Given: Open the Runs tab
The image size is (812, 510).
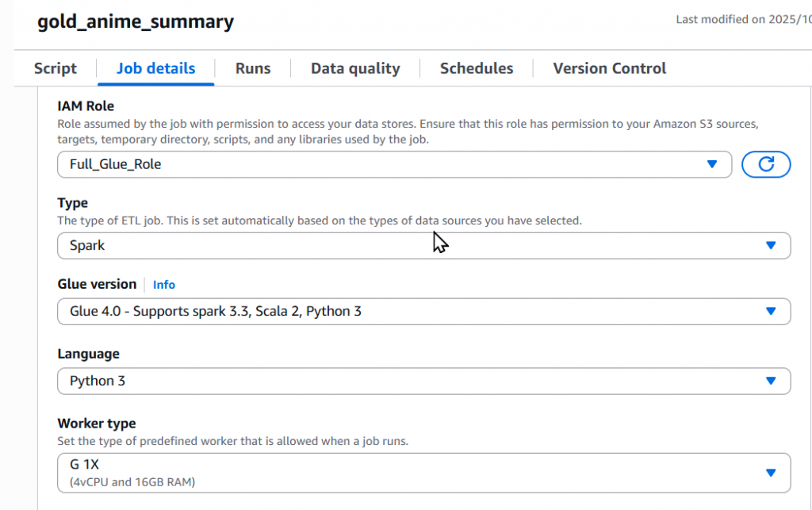Looking at the screenshot, I should (x=253, y=68).
